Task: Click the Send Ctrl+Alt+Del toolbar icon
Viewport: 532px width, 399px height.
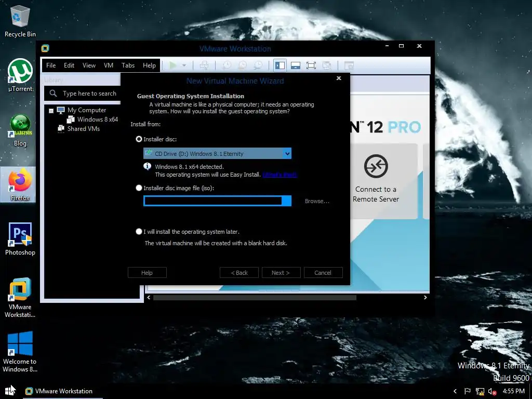Action: [x=204, y=65]
